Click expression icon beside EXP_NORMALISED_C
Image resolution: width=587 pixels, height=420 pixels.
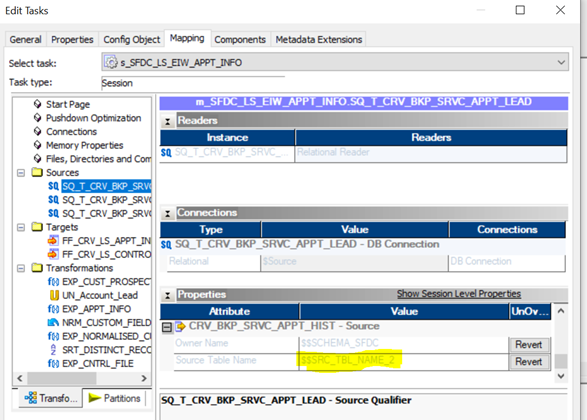53,336
